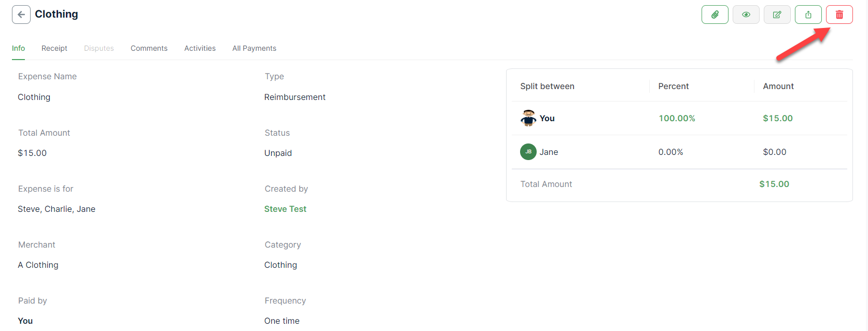Switch to the Receipt tab
The height and width of the screenshot is (331, 868).
tap(54, 48)
